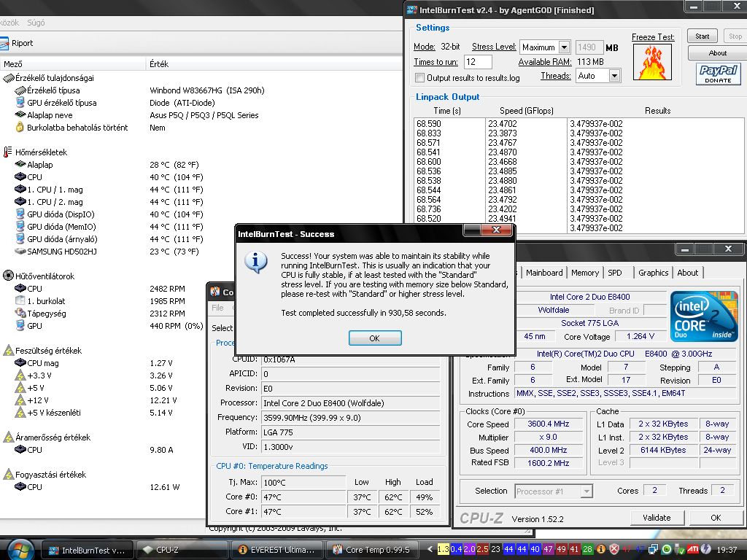Viewport: 747px width, 560px height.
Task: Open the Processor #1 selection dropdown in CPU-Z
Action: (x=587, y=491)
